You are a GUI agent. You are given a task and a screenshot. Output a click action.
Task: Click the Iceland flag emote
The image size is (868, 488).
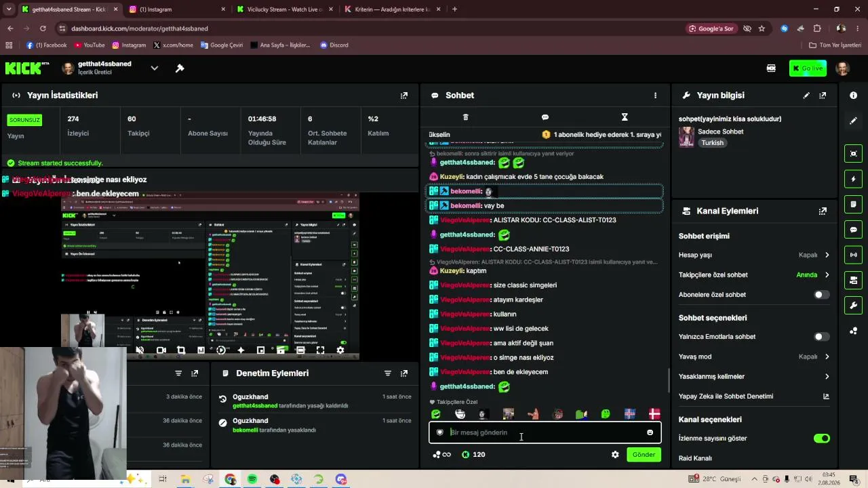[630, 414]
